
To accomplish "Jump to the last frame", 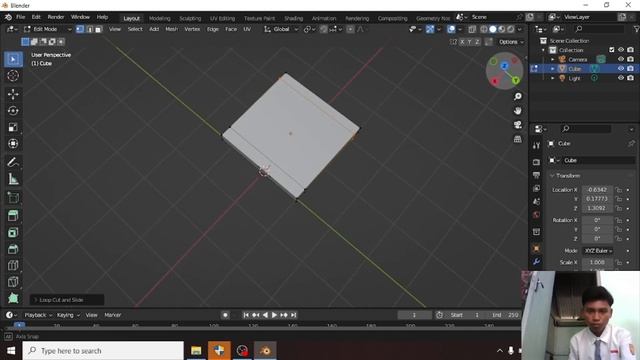I will click(293, 315).
